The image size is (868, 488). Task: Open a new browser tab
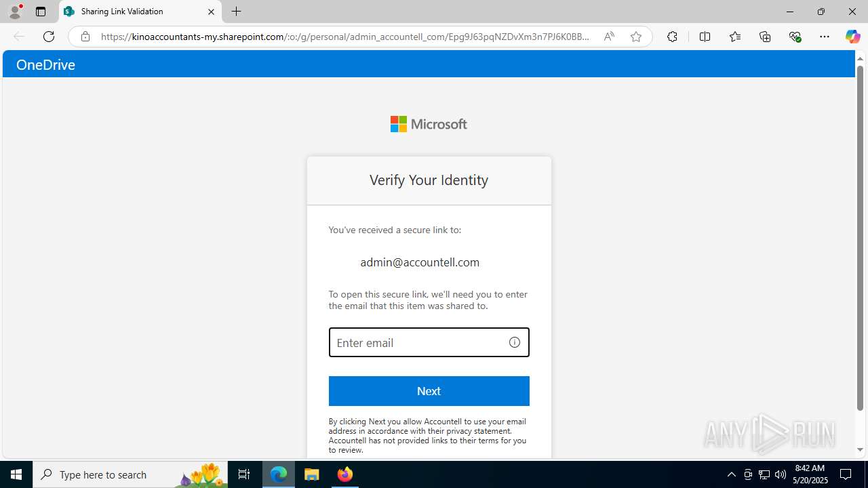tap(236, 12)
